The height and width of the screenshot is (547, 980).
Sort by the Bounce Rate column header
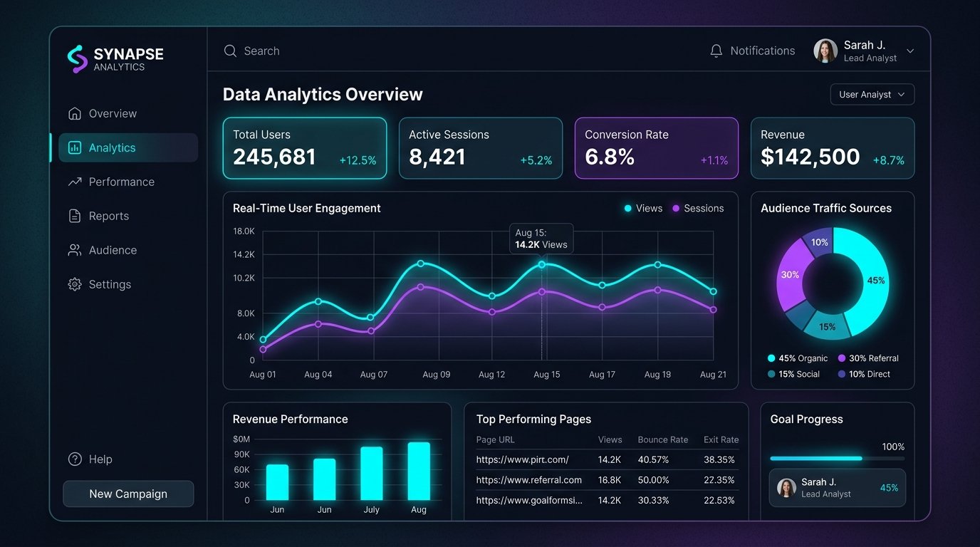click(x=663, y=439)
